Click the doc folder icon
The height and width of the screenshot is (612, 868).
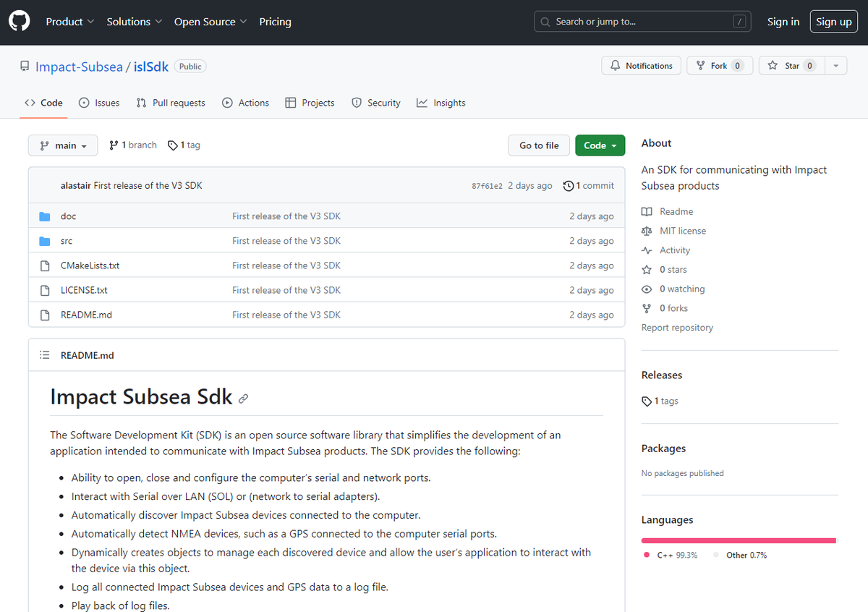(45, 216)
